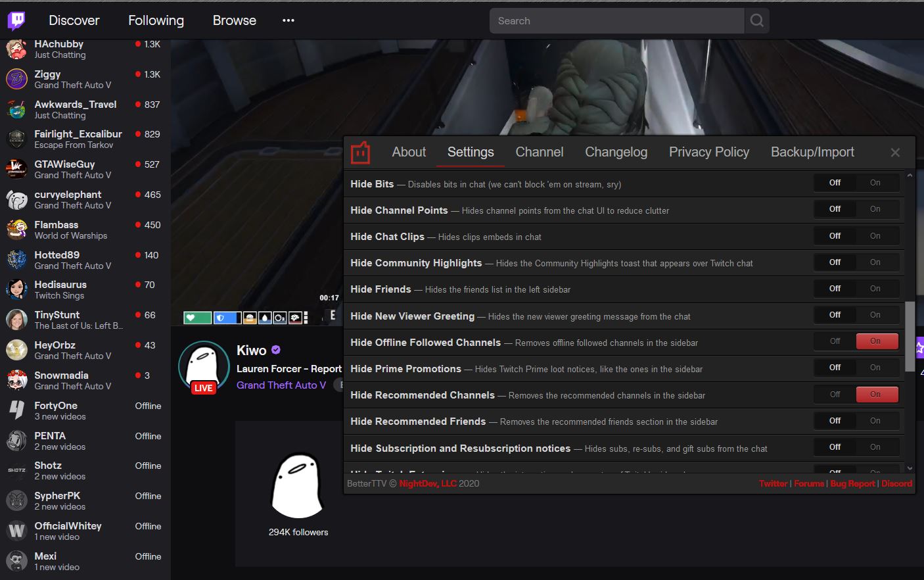
Task: Open Ziggy channel avatar
Action: point(16,80)
